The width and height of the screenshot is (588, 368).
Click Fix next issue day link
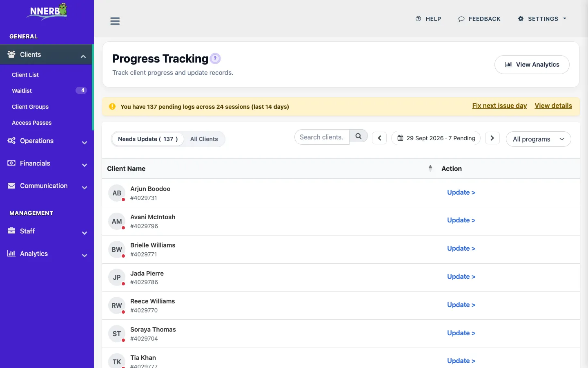[x=499, y=105]
